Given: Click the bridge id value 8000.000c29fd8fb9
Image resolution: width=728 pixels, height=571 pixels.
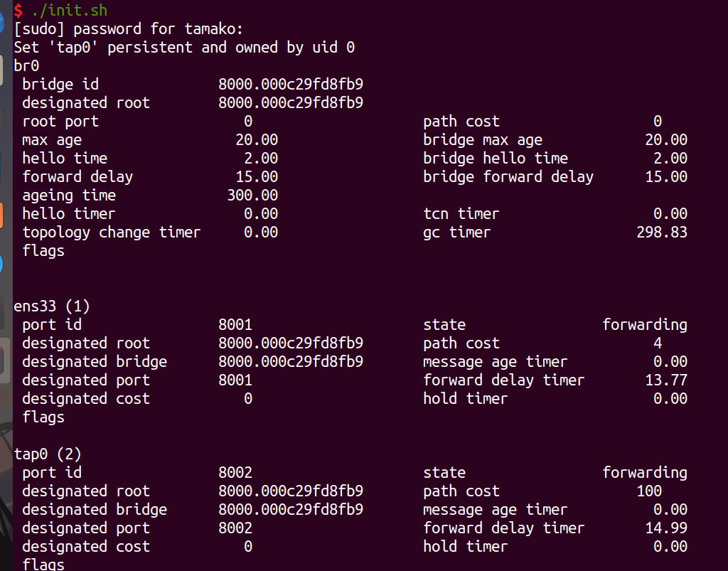Looking at the screenshot, I should point(291,84).
